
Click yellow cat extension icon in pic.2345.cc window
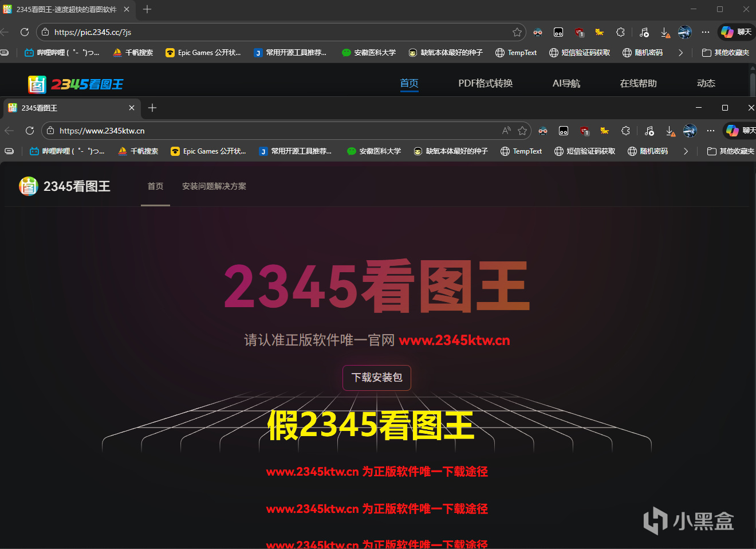pos(600,32)
